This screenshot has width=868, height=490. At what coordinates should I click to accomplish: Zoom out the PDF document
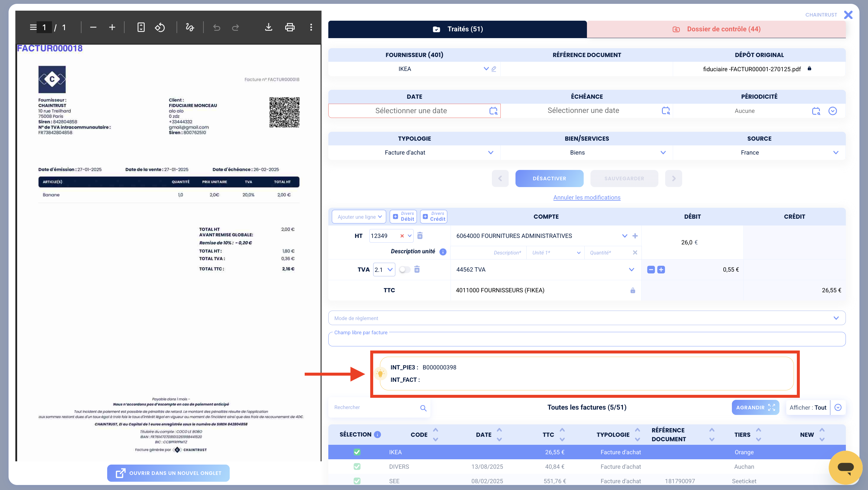pyautogui.click(x=93, y=27)
